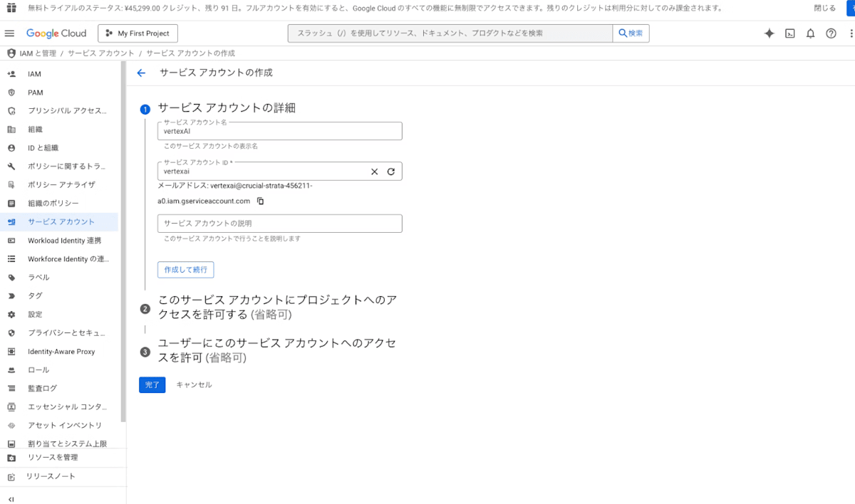The height and width of the screenshot is (504, 855).
Task: Click 作成して続行 button
Action: (x=185, y=270)
